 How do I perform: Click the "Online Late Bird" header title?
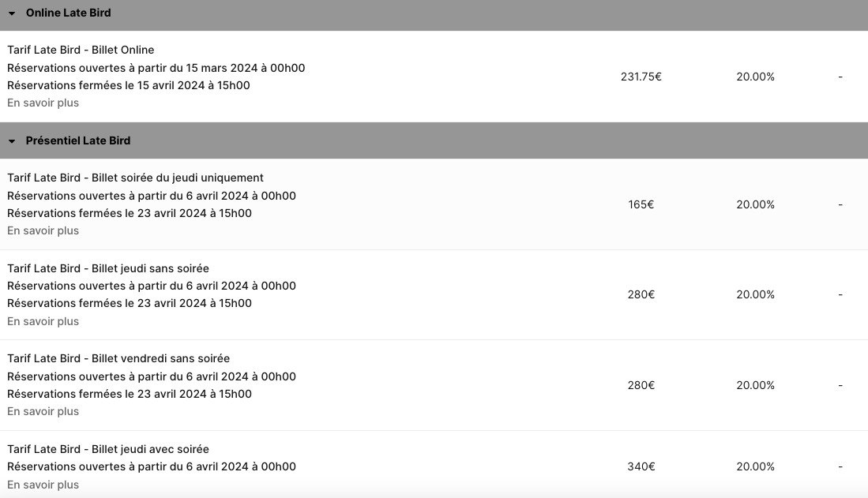click(x=68, y=13)
